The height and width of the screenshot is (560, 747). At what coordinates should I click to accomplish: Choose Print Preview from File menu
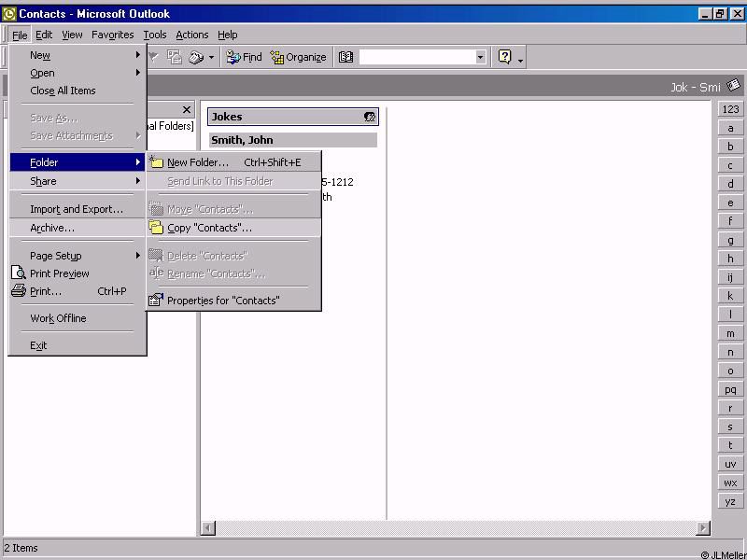tap(78, 273)
